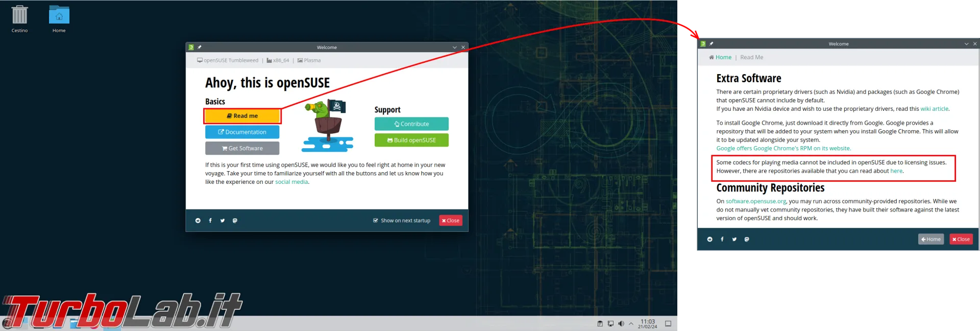Click the openSUSE app icon in left Welcome title bar
Screen dimensions: 980x331
191,47
